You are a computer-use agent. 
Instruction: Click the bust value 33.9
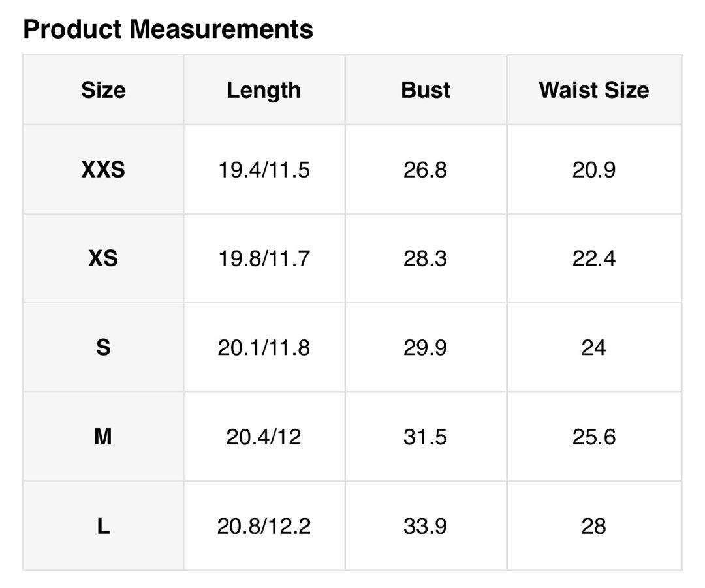point(426,527)
